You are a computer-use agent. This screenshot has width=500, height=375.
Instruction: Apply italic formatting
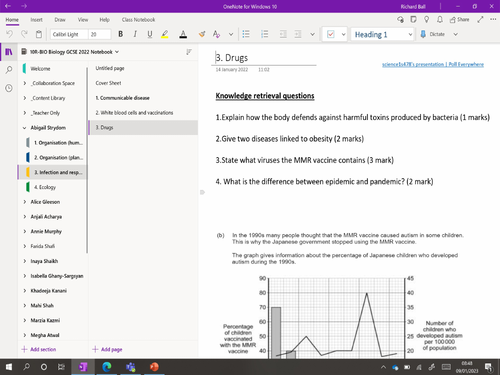coord(135,34)
